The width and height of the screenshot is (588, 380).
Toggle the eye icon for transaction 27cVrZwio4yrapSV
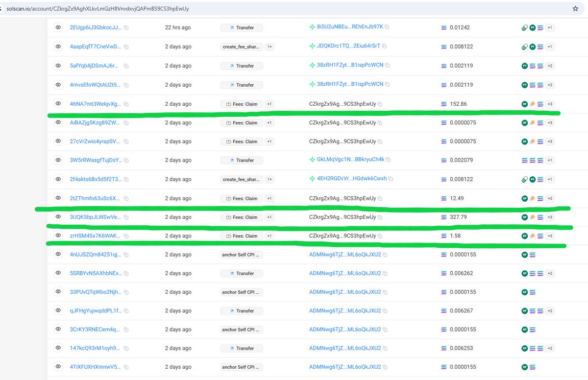[x=58, y=141]
